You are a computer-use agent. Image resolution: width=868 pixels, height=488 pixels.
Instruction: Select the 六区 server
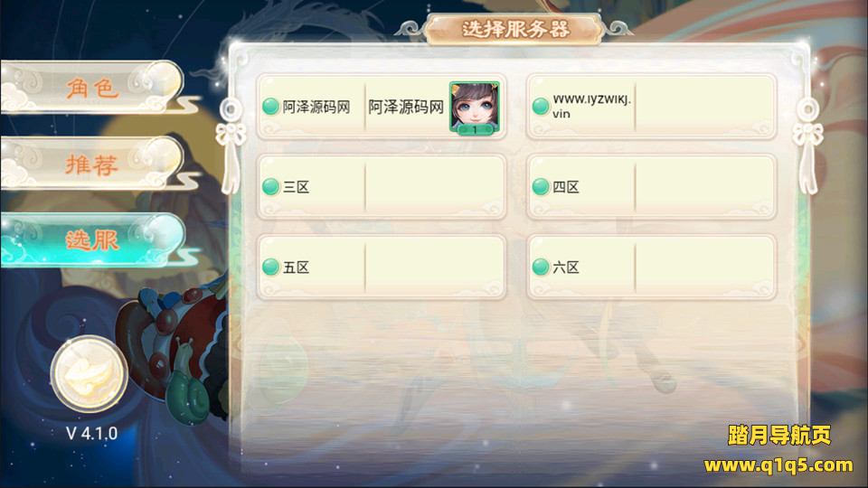pos(651,267)
